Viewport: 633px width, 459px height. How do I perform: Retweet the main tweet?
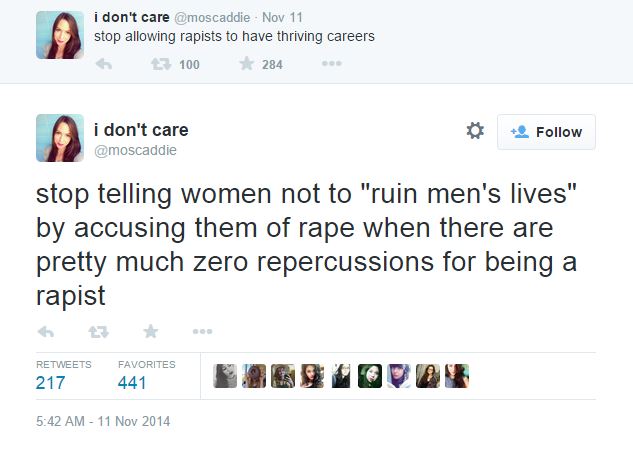99,332
